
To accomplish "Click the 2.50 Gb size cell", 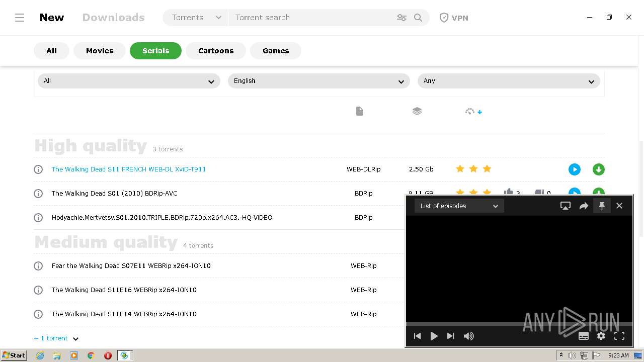I will click(x=421, y=169).
